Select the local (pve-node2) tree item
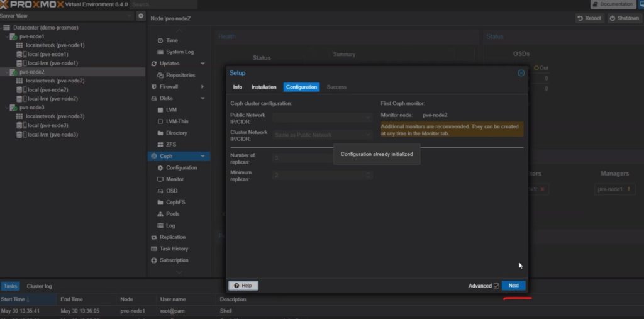Viewport: 644px width, 319px height. [x=48, y=90]
